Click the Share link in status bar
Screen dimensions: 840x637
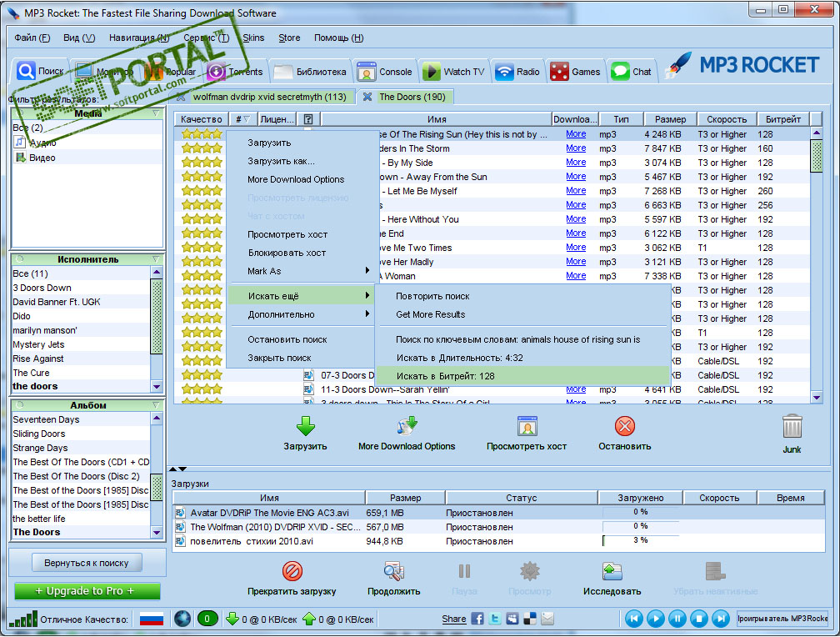[453, 619]
